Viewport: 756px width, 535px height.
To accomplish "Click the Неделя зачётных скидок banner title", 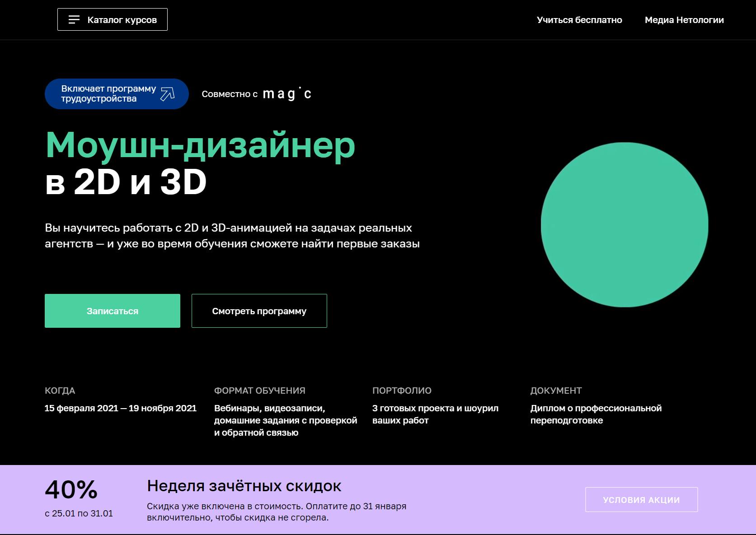I will pos(244,486).
